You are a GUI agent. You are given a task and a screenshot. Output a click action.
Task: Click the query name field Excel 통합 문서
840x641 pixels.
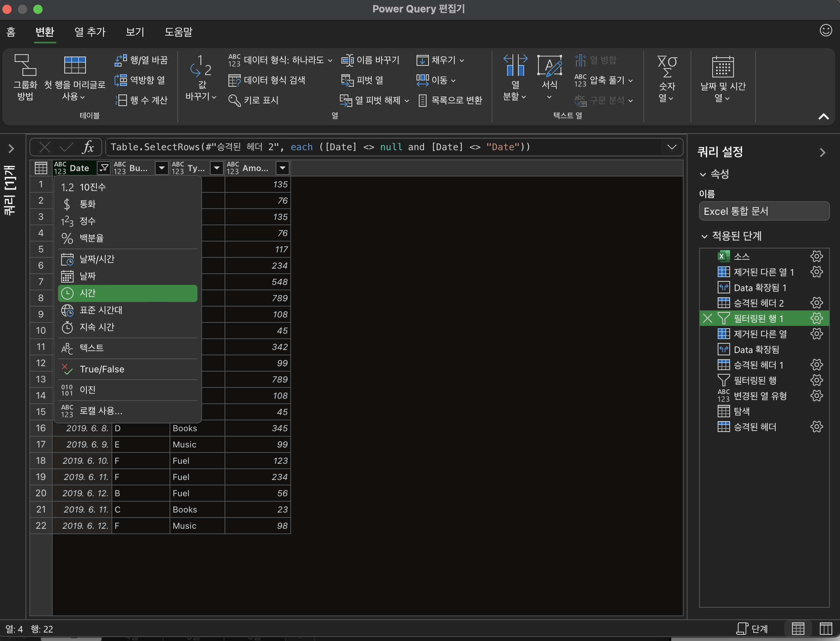(764, 211)
